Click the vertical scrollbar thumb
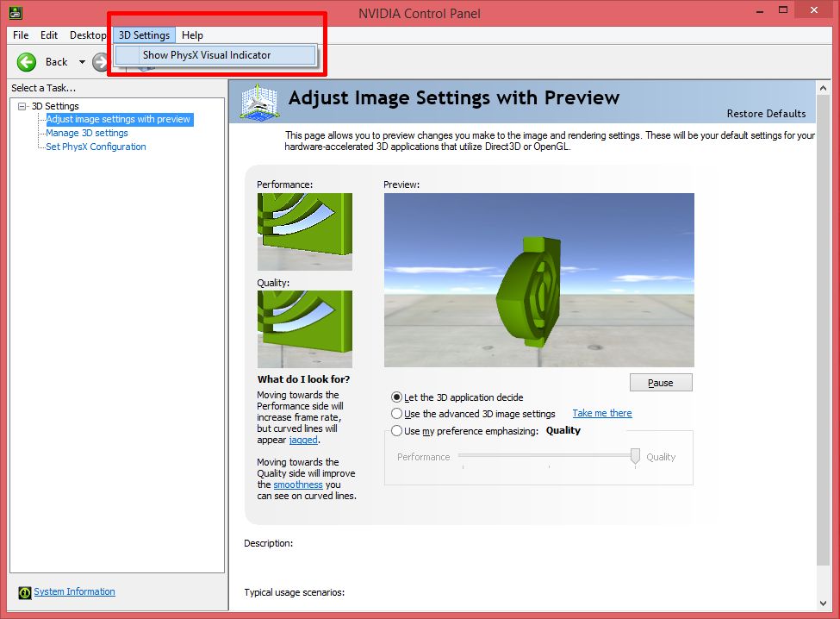 coord(824,329)
